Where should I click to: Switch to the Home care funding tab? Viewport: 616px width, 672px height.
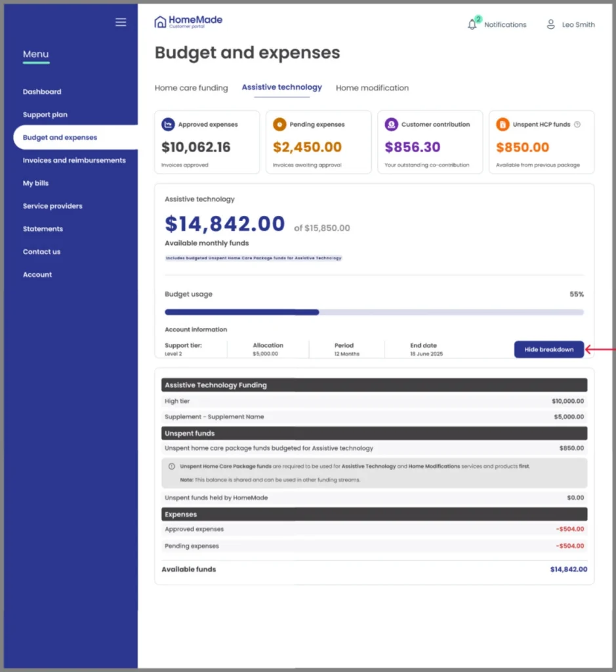191,87
